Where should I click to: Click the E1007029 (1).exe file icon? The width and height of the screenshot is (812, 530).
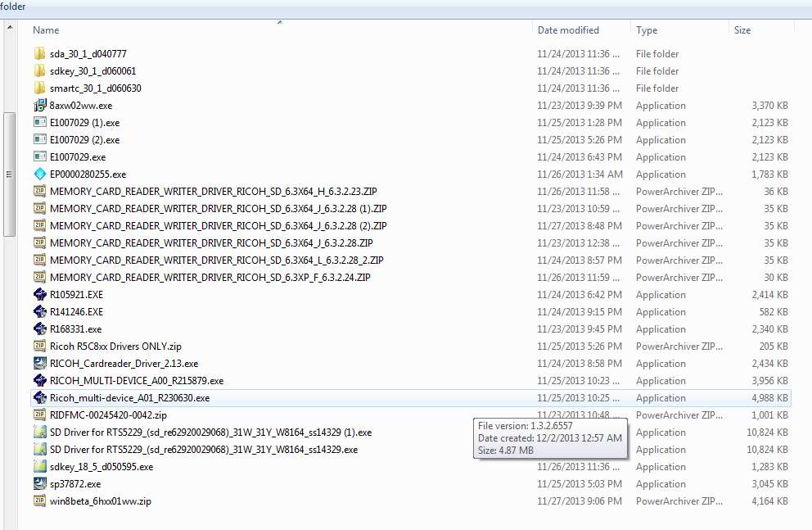(x=40, y=122)
